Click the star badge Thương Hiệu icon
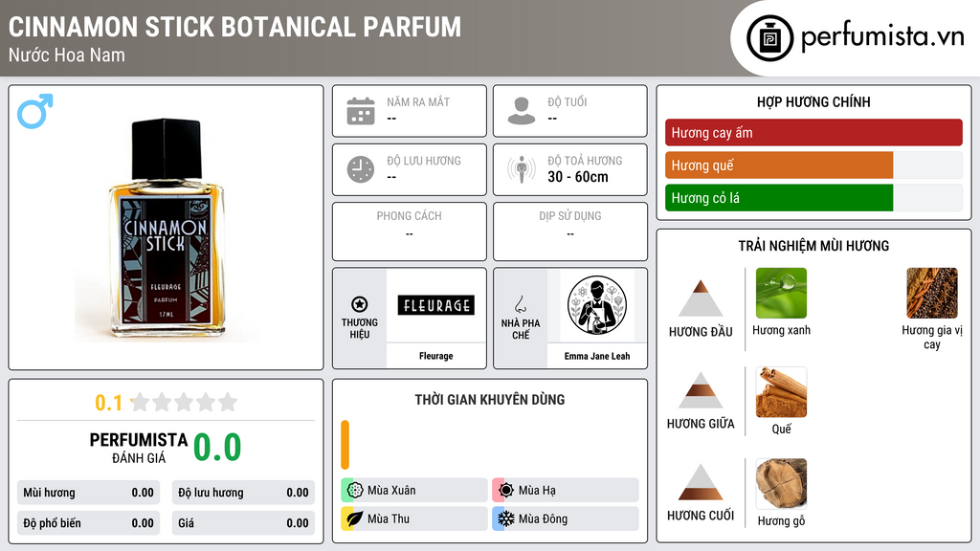Viewport: 980px width, 551px height. pos(360,304)
